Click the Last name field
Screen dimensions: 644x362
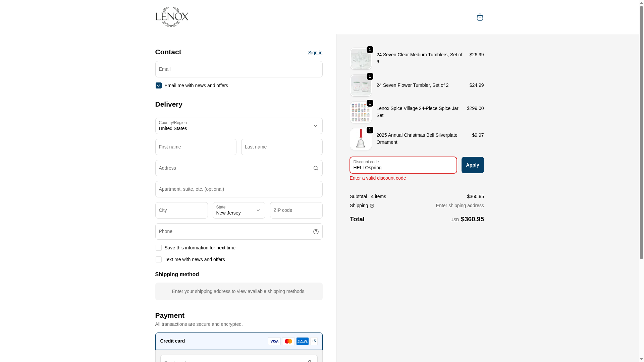click(282, 147)
